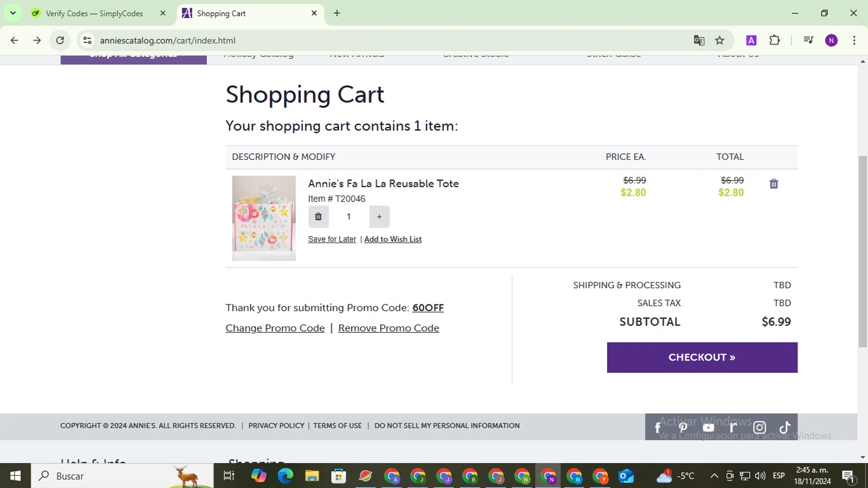Image resolution: width=868 pixels, height=488 pixels.
Task: Click the purple CHECKOUT button
Action: (702, 357)
